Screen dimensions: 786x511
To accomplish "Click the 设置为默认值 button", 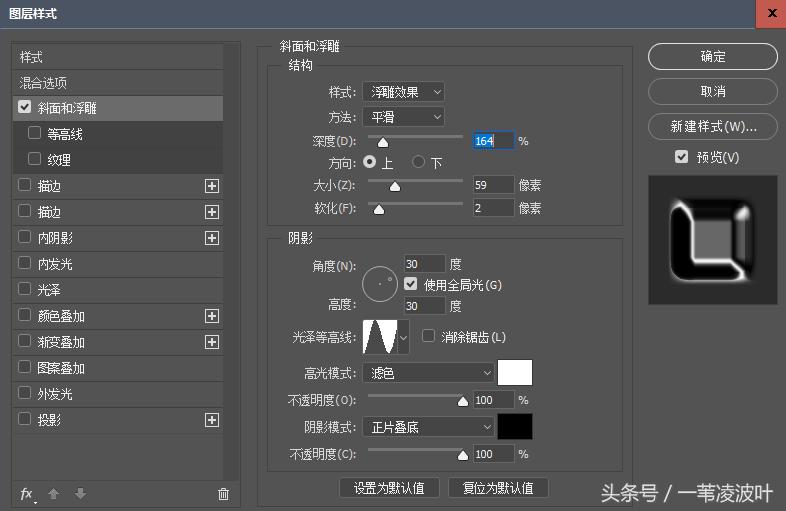I will (389, 487).
